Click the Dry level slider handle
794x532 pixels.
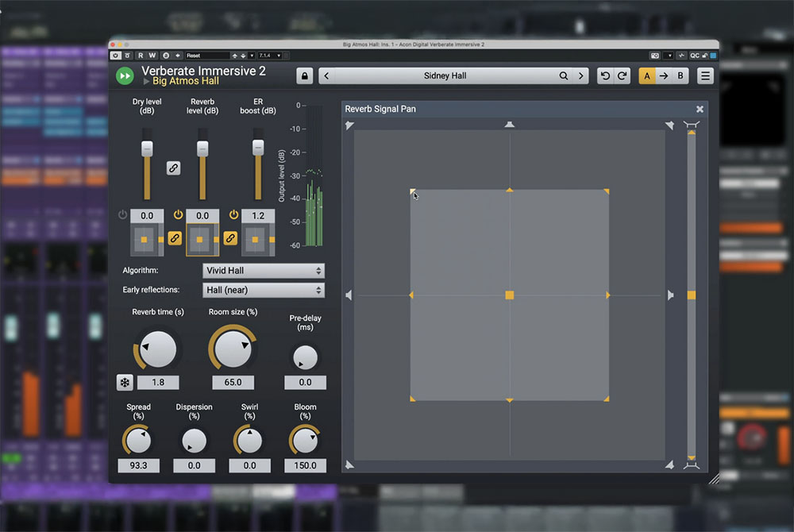click(x=147, y=148)
